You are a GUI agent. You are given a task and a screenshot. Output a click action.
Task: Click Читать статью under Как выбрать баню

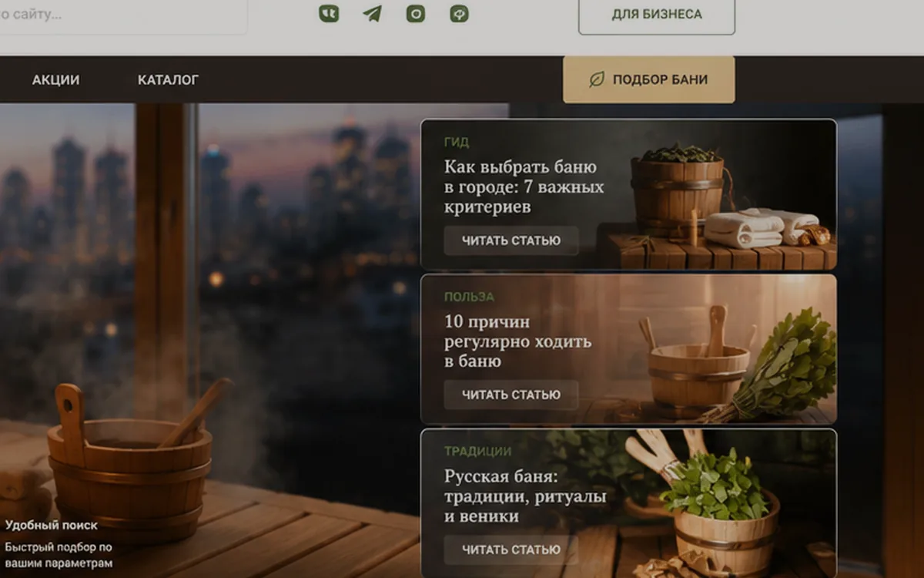(x=511, y=240)
